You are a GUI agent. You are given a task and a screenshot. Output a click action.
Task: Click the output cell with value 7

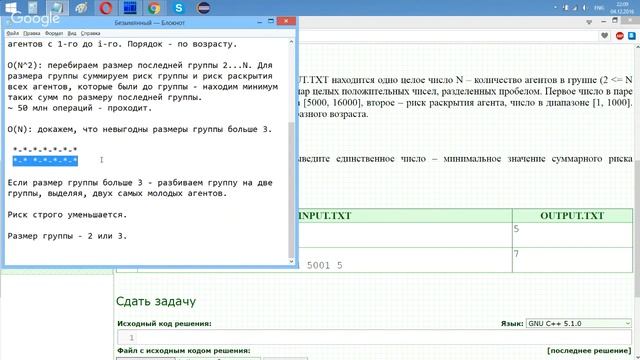572,260
